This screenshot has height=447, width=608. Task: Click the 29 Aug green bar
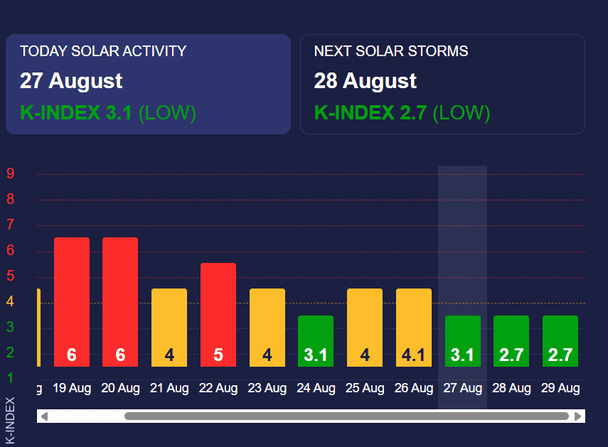pyautogui.click(x=561, y=340)
